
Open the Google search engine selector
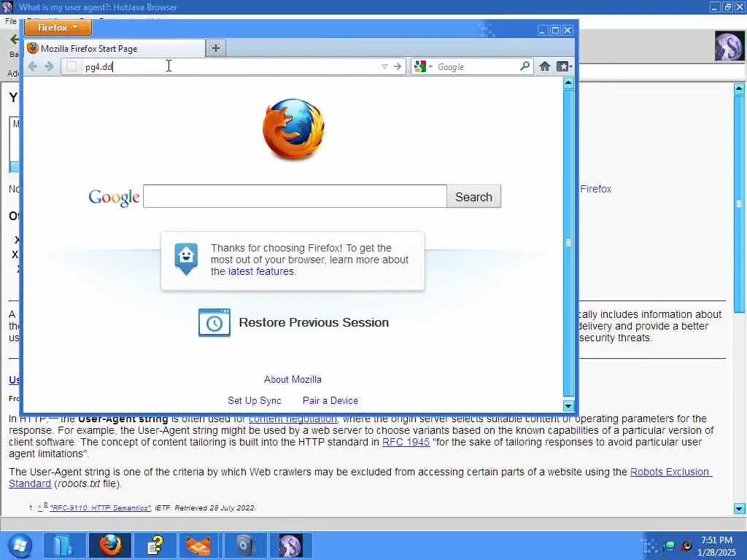click(424, 66)
